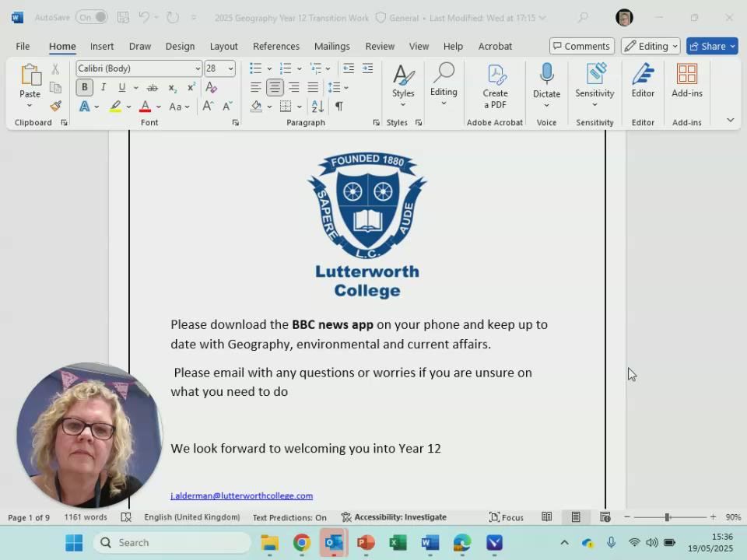Clear all formatting icon
Screen dimensions: 747x560
[211, 88]
